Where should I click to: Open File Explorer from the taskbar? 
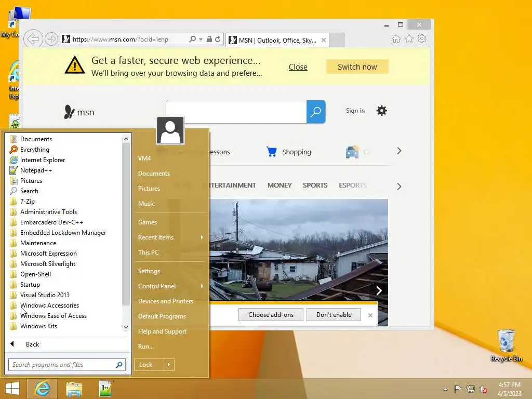coord(74,389)
